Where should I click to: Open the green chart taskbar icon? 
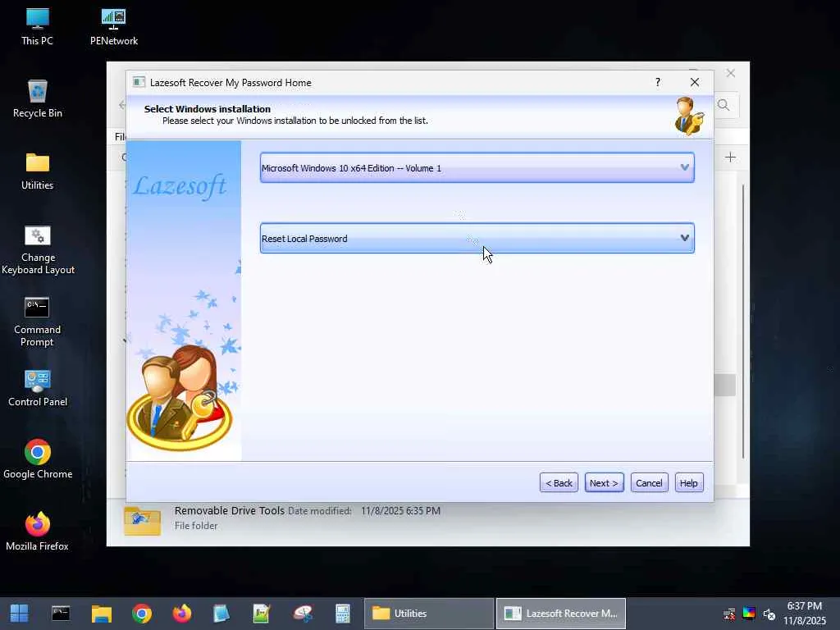(x=262, y=614)
